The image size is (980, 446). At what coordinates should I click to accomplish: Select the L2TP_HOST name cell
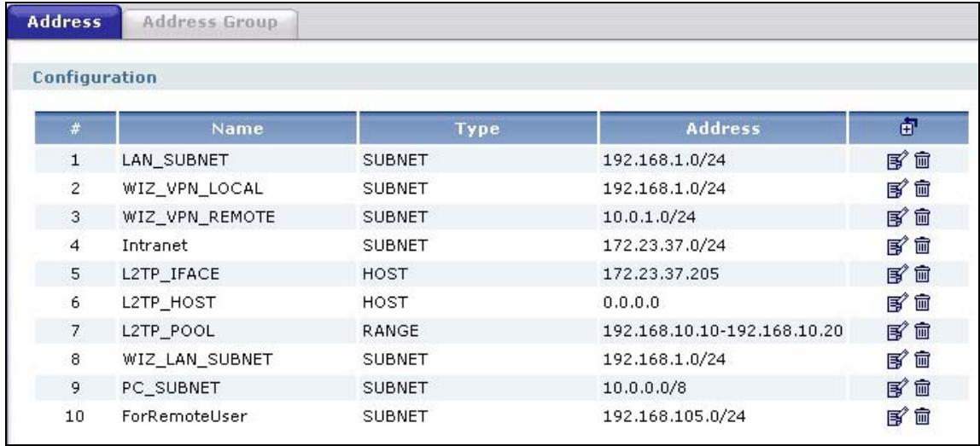pyautogui.click(x=236, y=303)
